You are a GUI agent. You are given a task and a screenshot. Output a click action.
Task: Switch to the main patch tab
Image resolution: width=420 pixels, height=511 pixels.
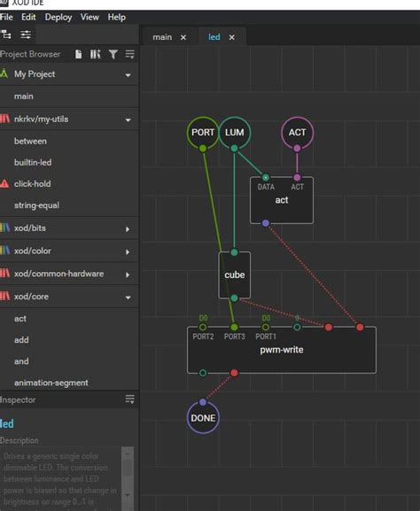(x=162, y=37)
